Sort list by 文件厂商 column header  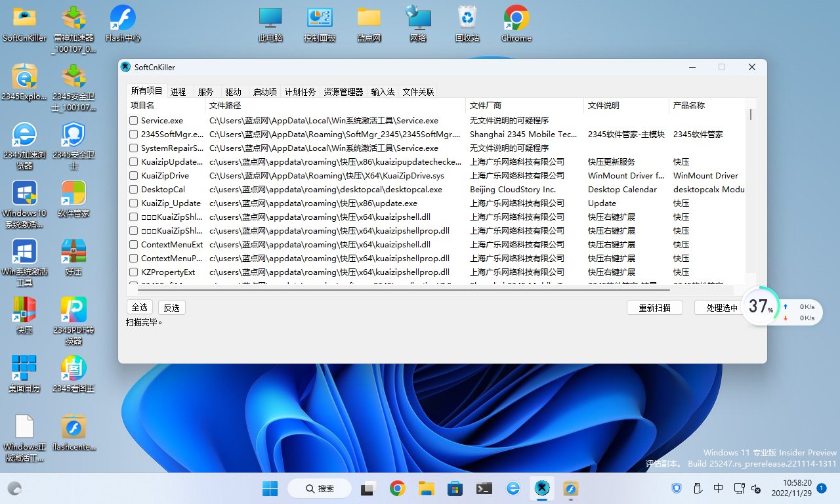pos(524,105)
